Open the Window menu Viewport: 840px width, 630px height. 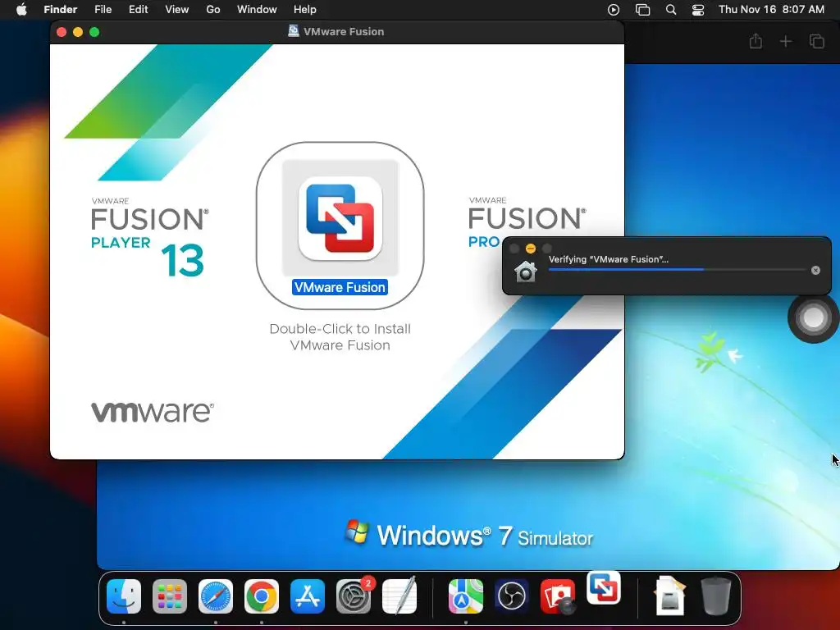[257, 10]
